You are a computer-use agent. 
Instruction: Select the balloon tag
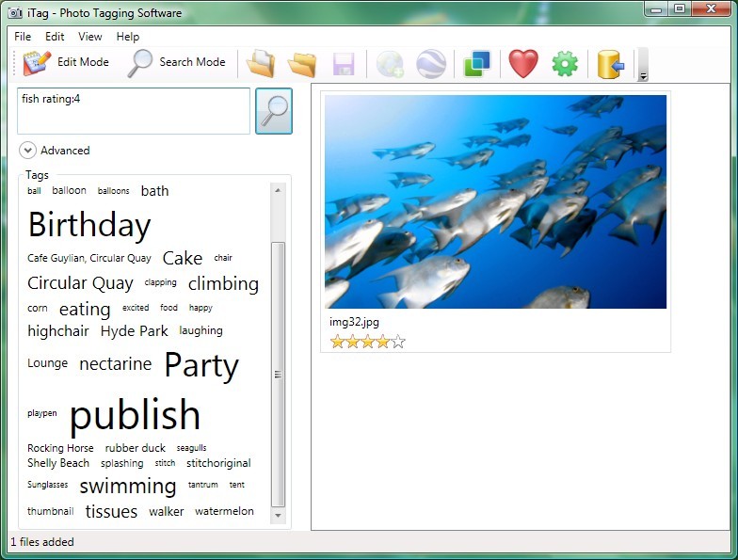coord(70,190)
